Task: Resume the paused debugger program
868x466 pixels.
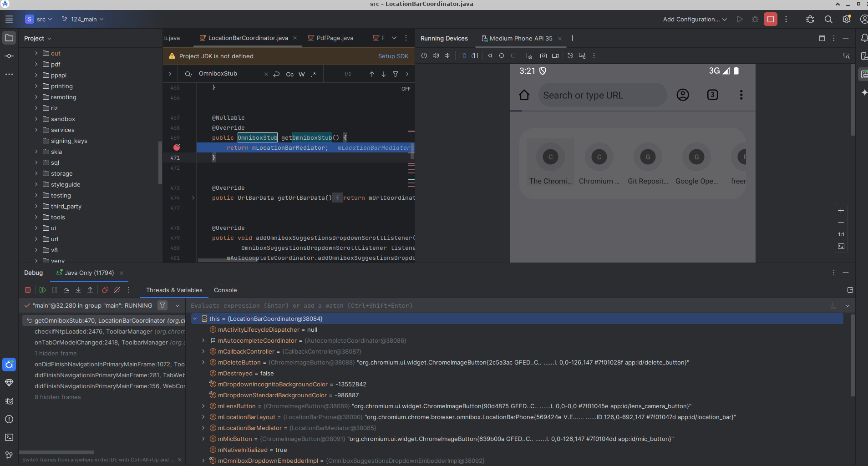Action: coord(42,290)
